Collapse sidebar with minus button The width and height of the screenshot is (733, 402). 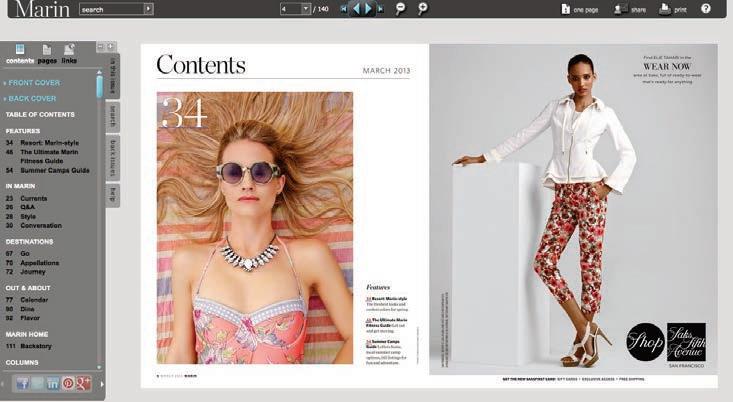point(100,46)
